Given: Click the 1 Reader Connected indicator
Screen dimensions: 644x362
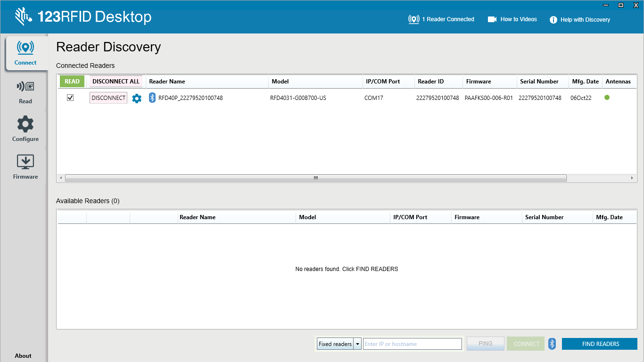Looking at the screenshot, I should click(441, 19).
